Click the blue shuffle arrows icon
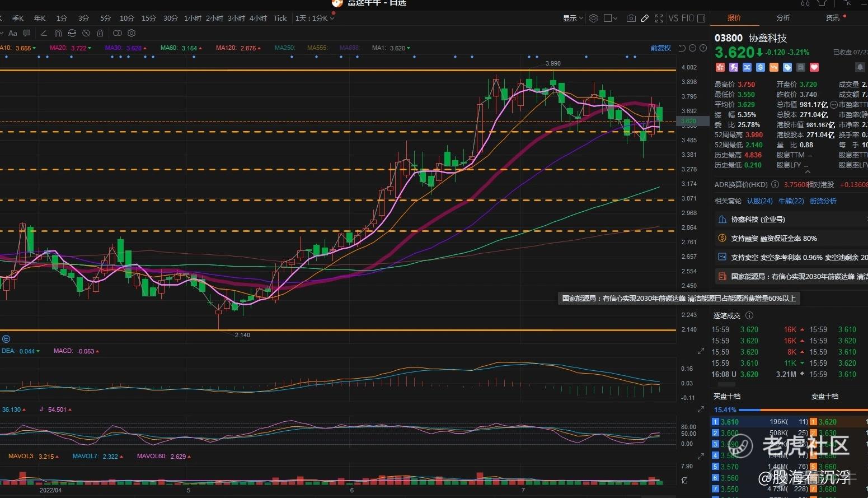The image size is (868, 498). click(x=747, y=67)
